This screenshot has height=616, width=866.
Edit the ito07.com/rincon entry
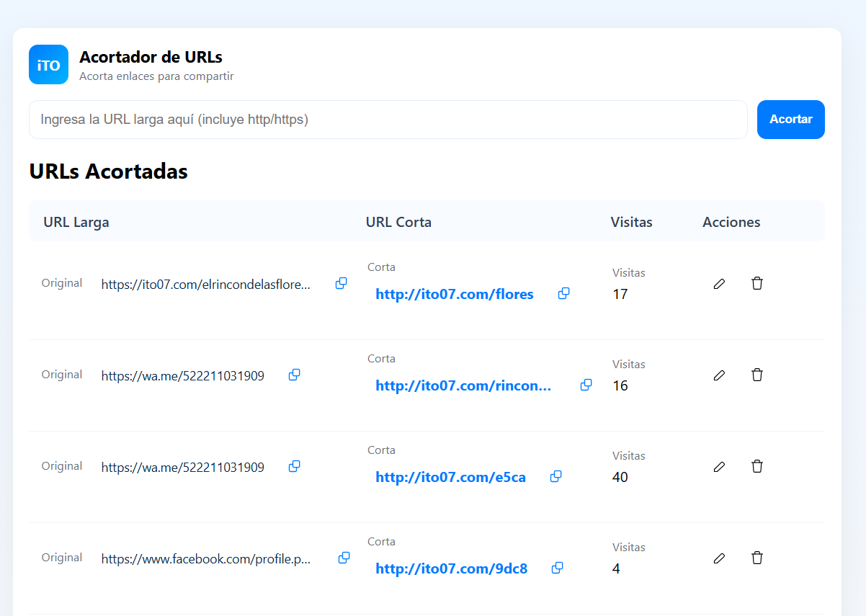pos(719,375)
